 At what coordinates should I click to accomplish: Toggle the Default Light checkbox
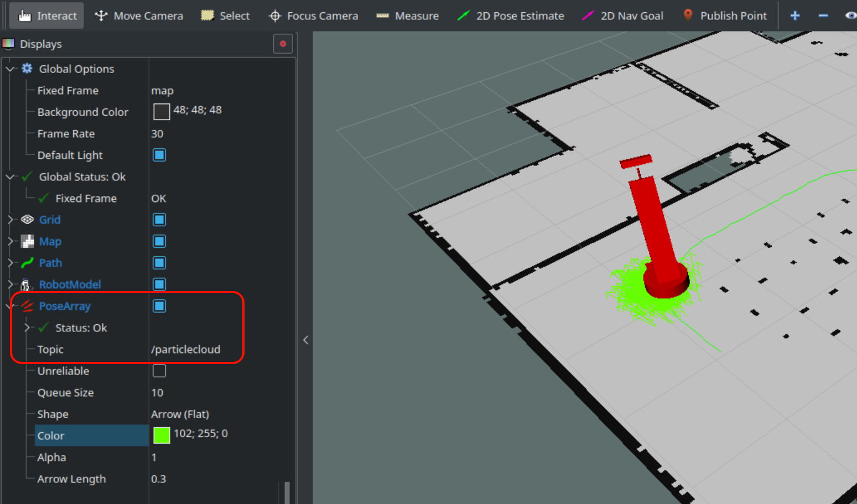(x=159, y=155)
